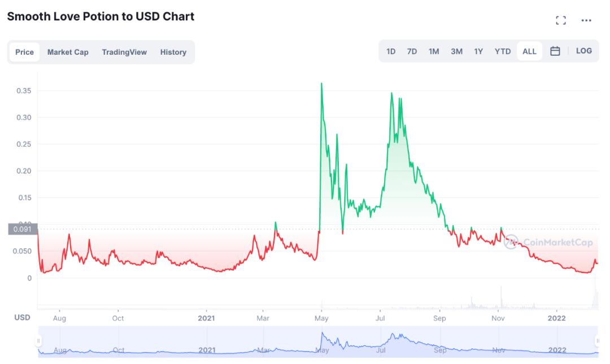Screen dimensions: 610x364
Task: Select the Price tab
Action: 24,52
